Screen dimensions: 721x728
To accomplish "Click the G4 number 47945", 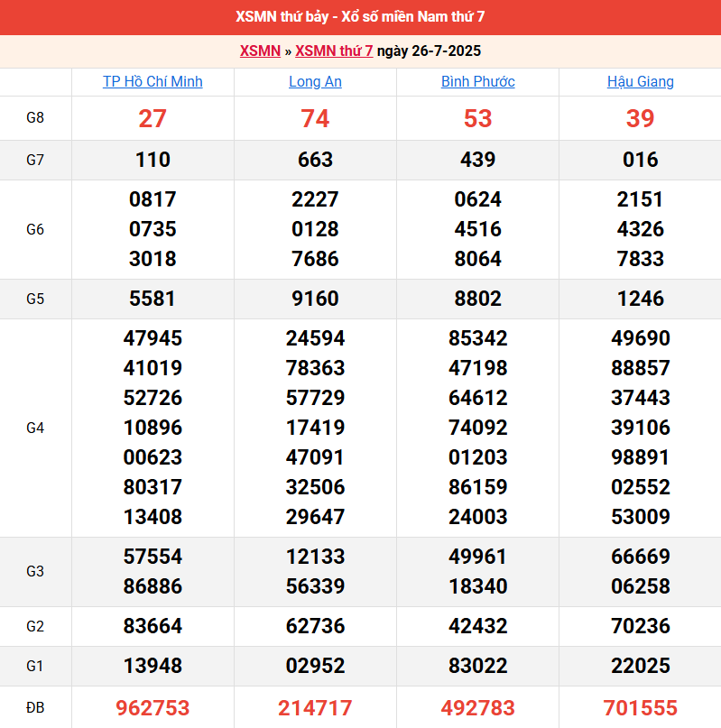I will pyautogui.click(x=153, y=338).
